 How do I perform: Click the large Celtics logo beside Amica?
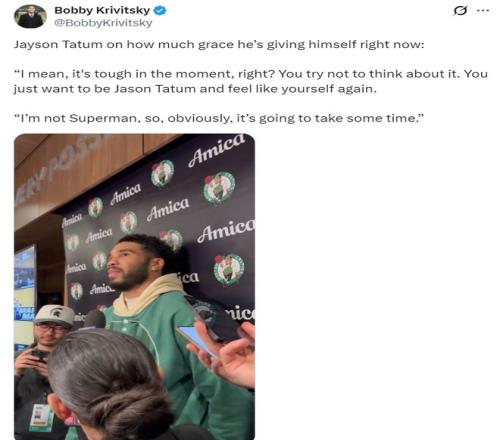(219, 188)
